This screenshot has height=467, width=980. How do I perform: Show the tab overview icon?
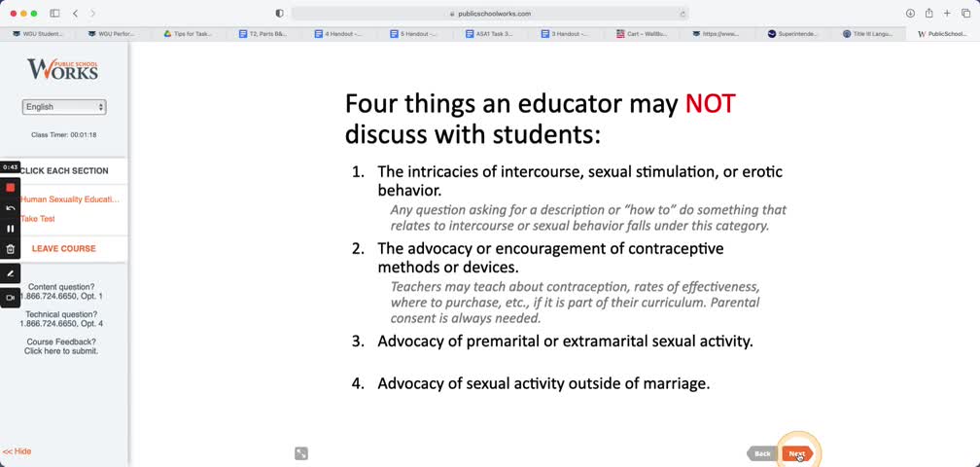[x=965, y=13]
